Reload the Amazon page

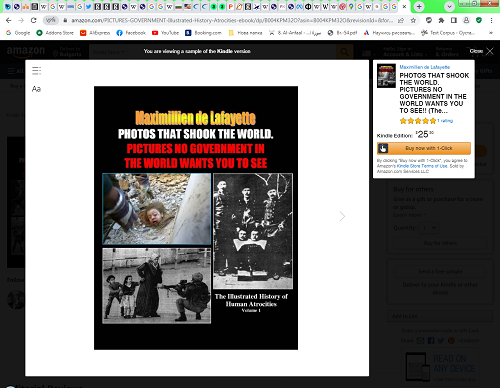point(33,20)
